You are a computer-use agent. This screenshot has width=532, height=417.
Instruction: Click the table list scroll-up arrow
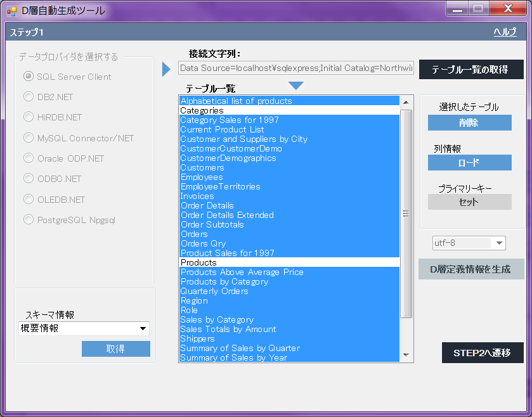pos(406,102)
